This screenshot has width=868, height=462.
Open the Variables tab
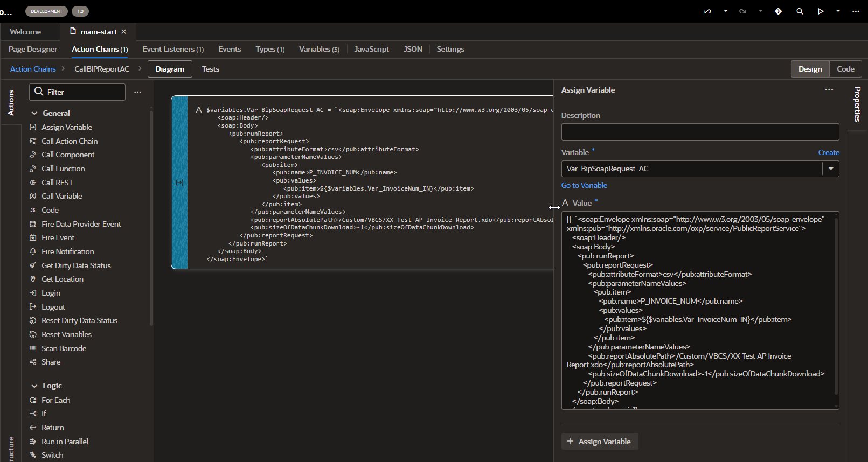coord(319,49)
